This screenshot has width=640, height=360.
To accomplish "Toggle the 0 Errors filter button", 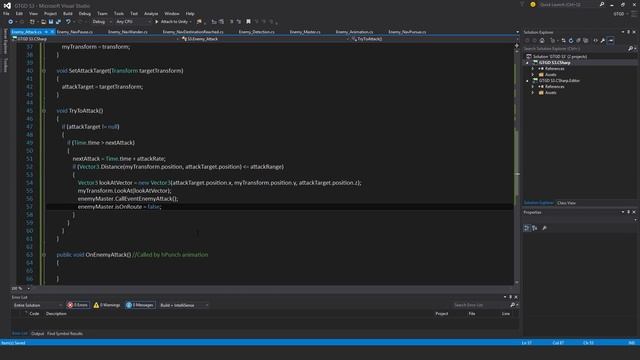I will pyautogui.click(x=78, y=305).
